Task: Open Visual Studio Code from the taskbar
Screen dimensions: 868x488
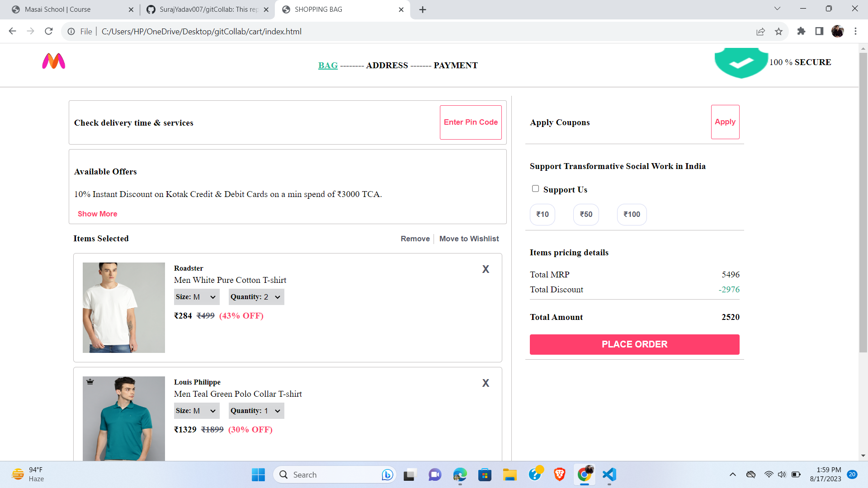Action: [609, 475]
